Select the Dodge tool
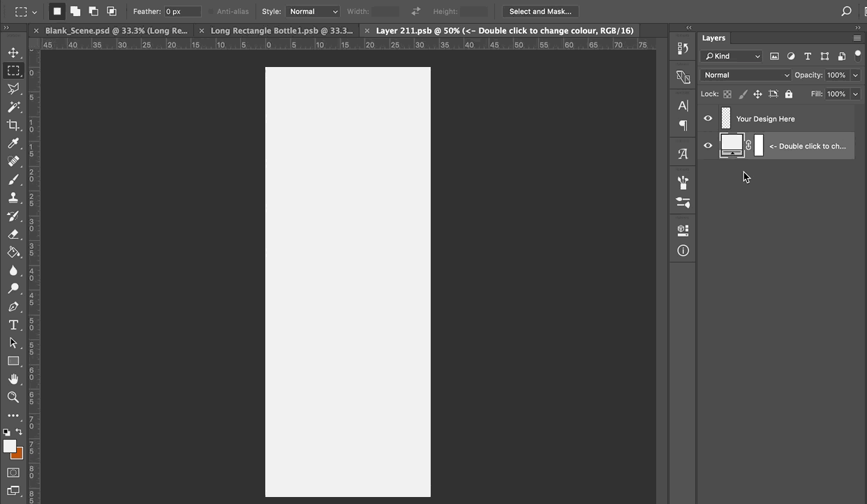 click(x=13, y=288)
